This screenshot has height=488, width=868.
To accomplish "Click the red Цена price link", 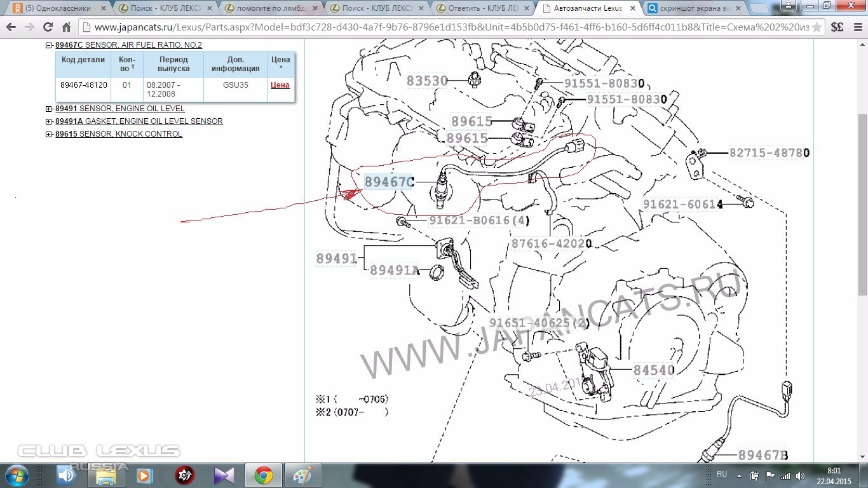I will 280,85.
